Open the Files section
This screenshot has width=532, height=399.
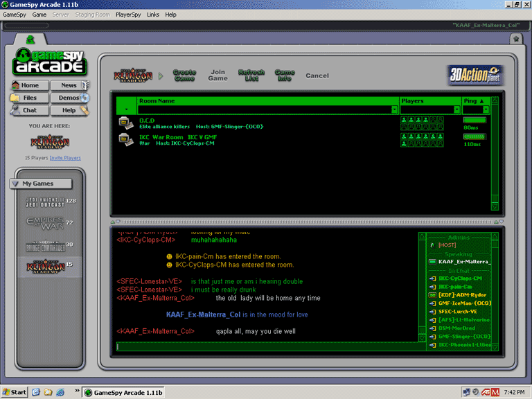click(30, 98)
